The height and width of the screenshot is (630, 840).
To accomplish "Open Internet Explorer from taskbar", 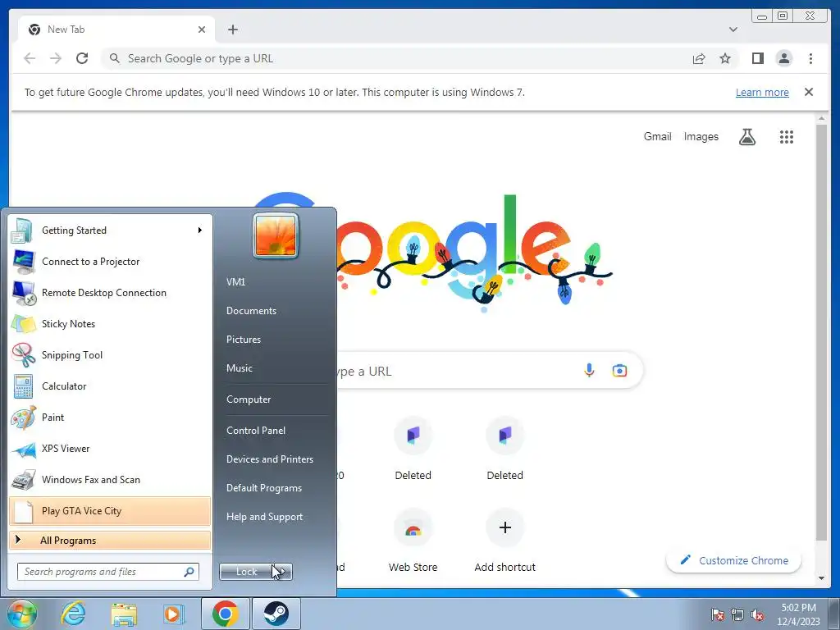I will pos(73,614).
